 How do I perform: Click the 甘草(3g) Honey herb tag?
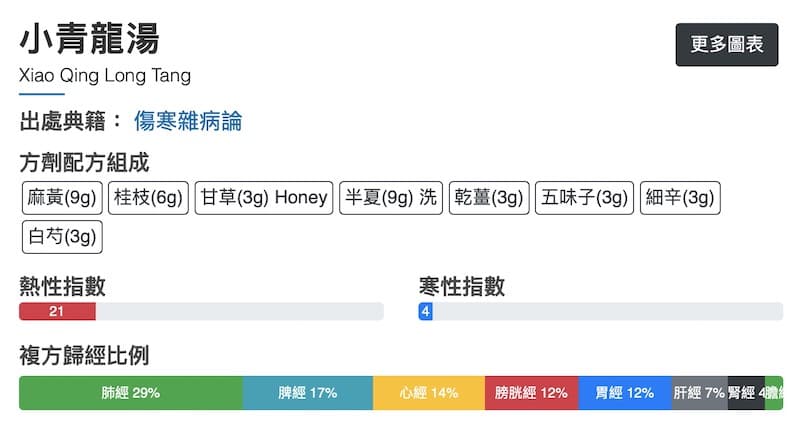coord(264,198)
